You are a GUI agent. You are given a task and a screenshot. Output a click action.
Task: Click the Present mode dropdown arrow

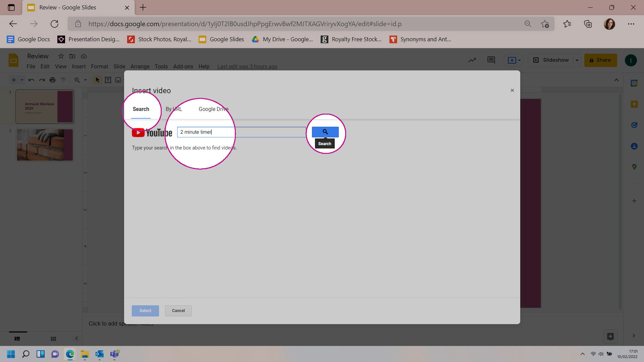577,60
